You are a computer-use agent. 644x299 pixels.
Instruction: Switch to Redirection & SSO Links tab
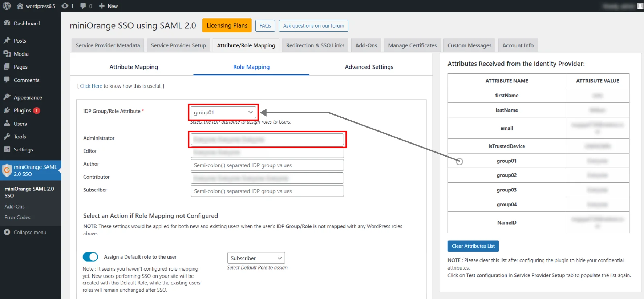tap(315, 45)
